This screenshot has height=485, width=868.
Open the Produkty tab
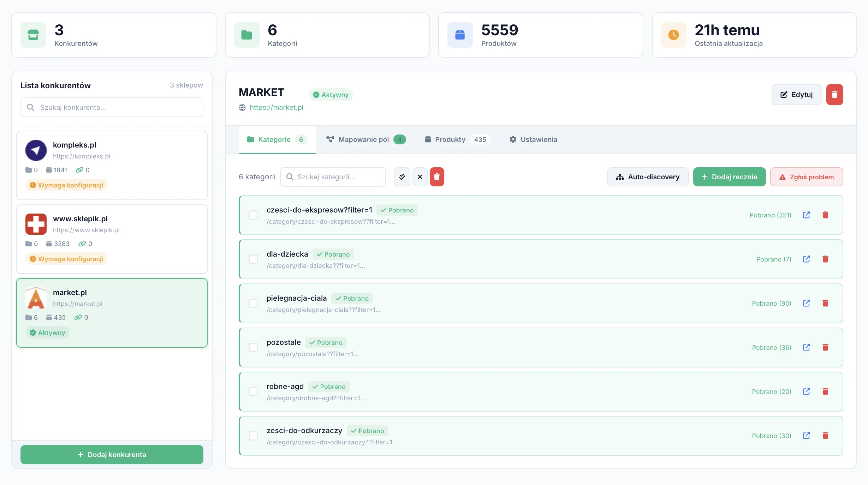[457, 139]
